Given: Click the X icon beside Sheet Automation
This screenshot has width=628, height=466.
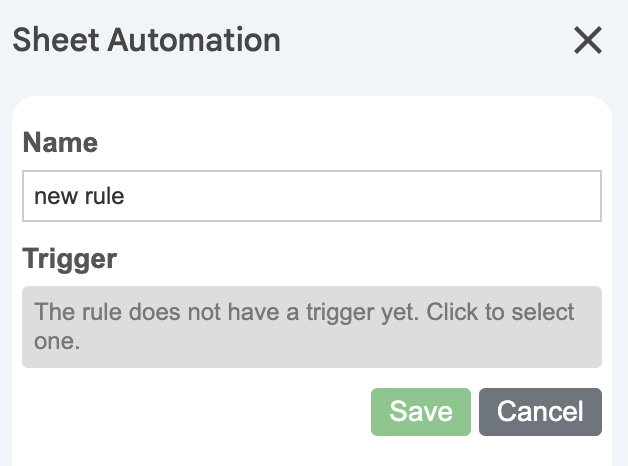Looking at the screenshot, I should point(587,40).
